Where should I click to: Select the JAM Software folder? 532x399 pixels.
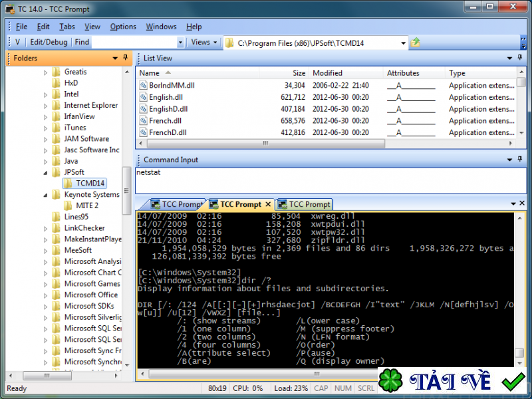coord(86,139)
